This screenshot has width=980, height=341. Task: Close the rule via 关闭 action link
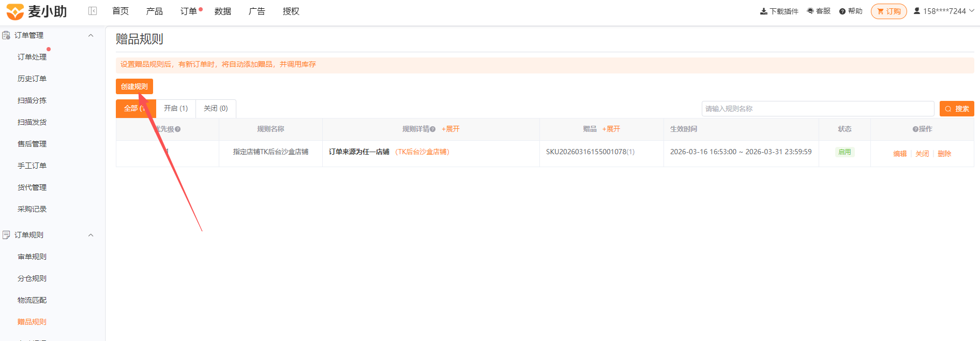(922, 154)
